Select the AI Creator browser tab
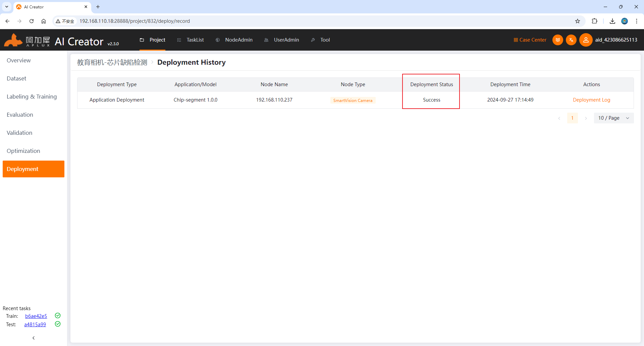Screen dimensions: 644x346 point(52,7)
